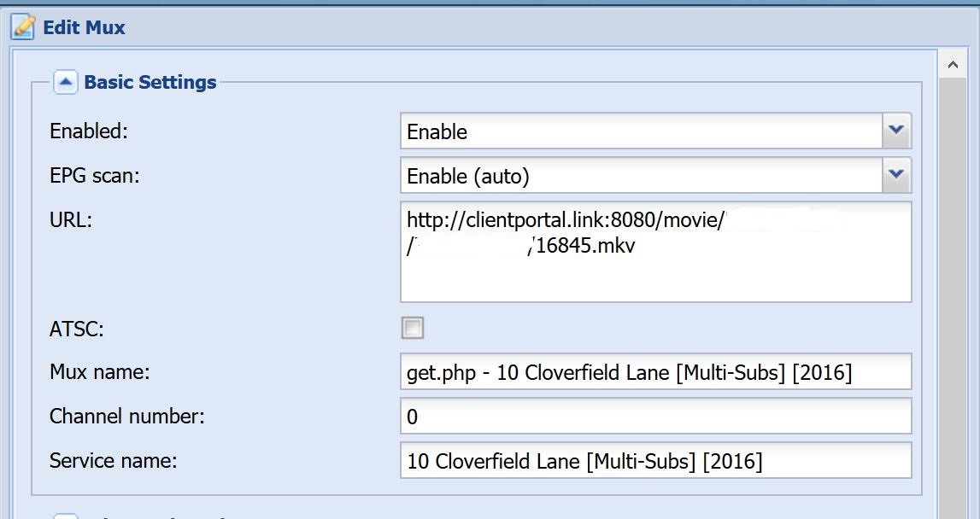Focus the Service name input field
This screenshot has height=519, width=980.
(x=655, y=460)
